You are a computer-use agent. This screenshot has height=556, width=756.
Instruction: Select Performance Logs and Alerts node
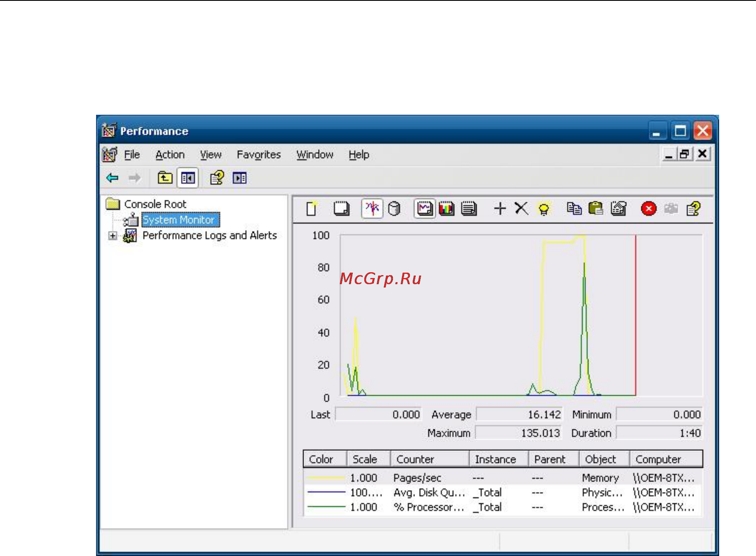tap(209, 235)
